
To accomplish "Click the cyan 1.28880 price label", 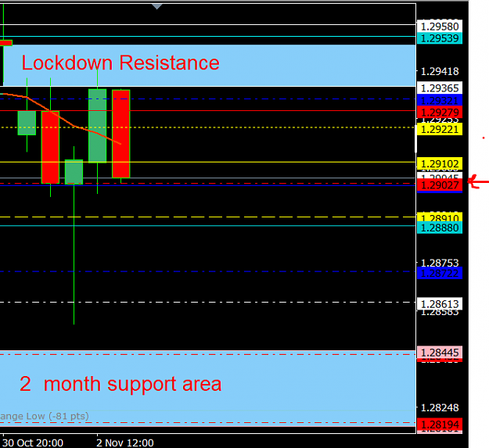I will pyautogui.click(x=440, y=228).
